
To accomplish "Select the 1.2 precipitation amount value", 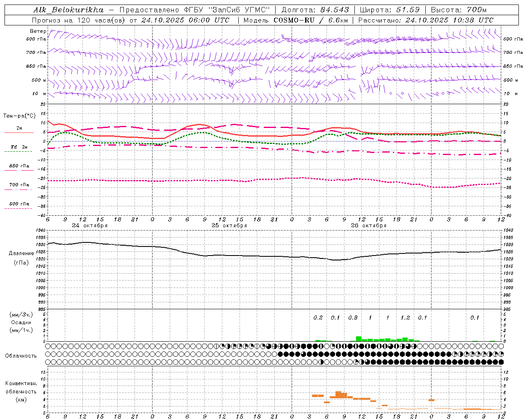I will click(x=405, y=318).
